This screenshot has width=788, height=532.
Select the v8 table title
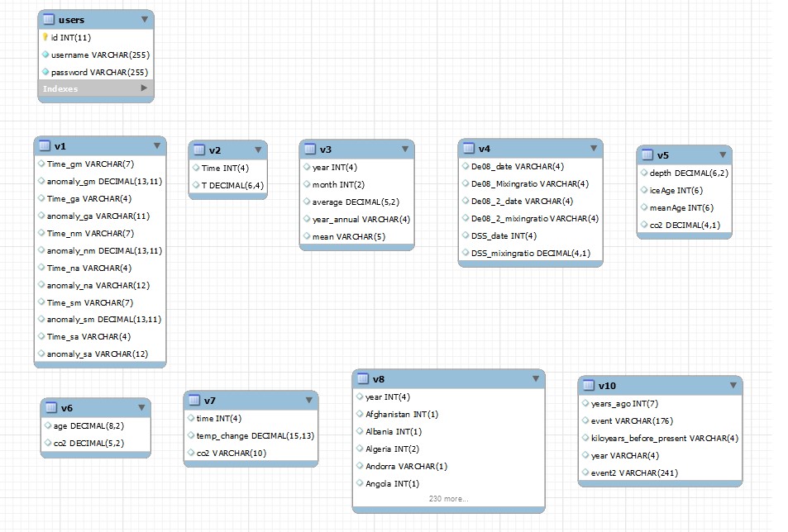(379, 379)
